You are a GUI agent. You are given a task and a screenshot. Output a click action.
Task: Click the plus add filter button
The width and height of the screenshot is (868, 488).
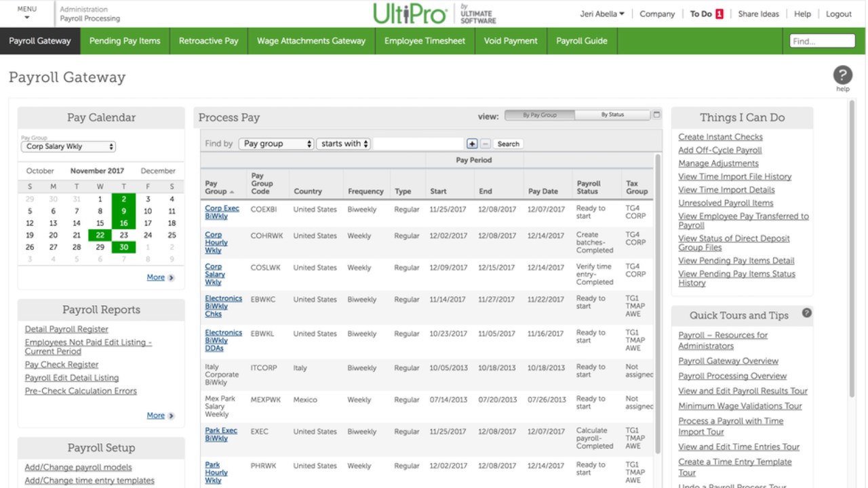point(472,144)
